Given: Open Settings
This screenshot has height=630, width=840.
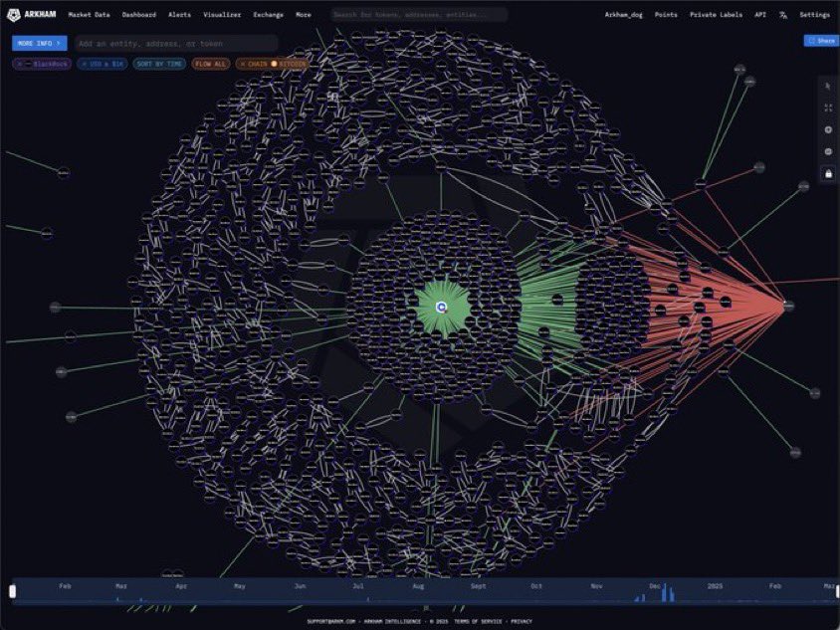Looking at the screenshot, I should [x=814, y=15].
